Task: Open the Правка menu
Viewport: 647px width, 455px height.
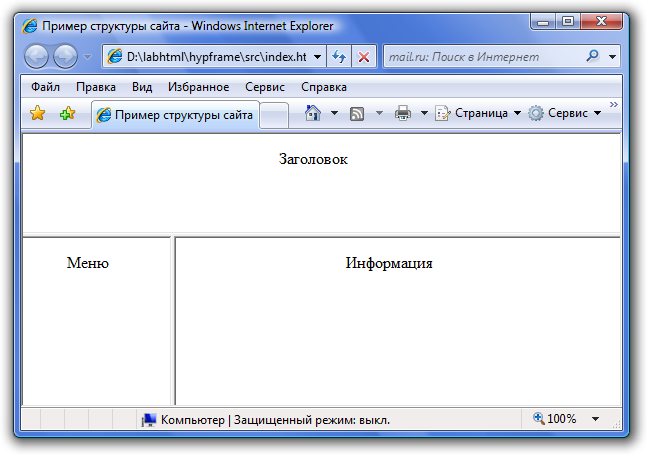Action: [96, 87]
